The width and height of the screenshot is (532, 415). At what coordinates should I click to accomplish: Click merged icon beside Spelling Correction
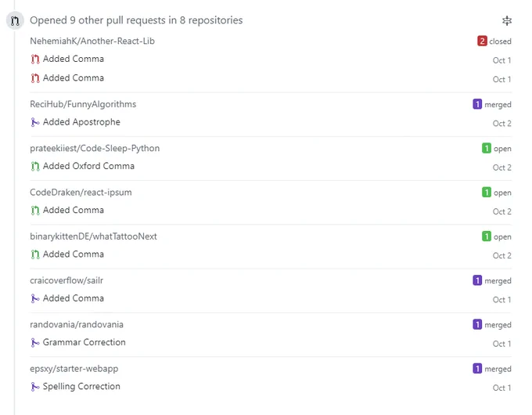(x=35, y=387)
